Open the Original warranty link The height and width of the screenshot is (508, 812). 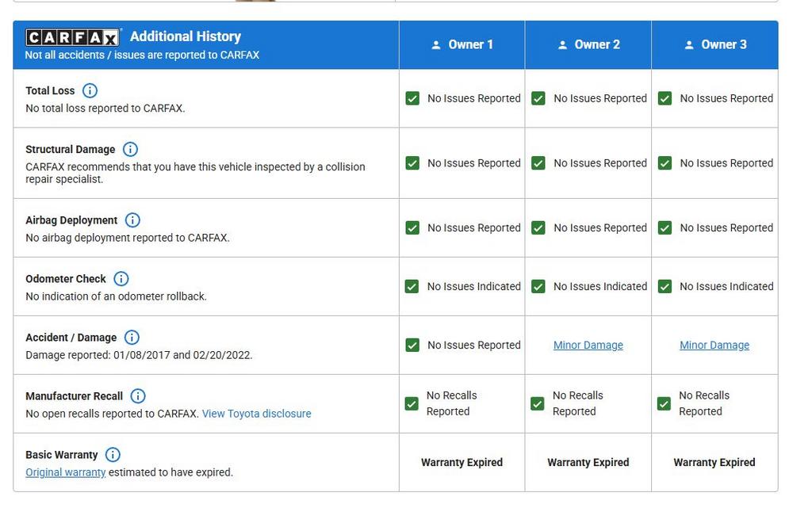point(66,472)
